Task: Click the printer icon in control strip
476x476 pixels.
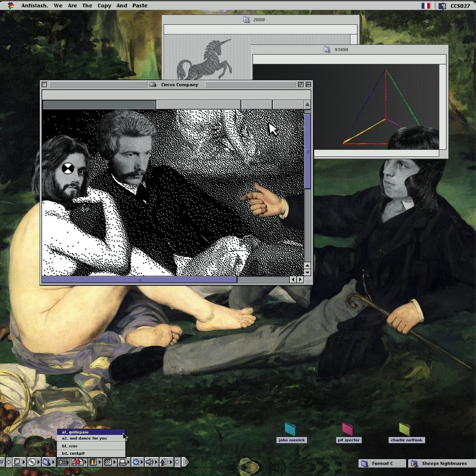Action: tap(122, 462)
